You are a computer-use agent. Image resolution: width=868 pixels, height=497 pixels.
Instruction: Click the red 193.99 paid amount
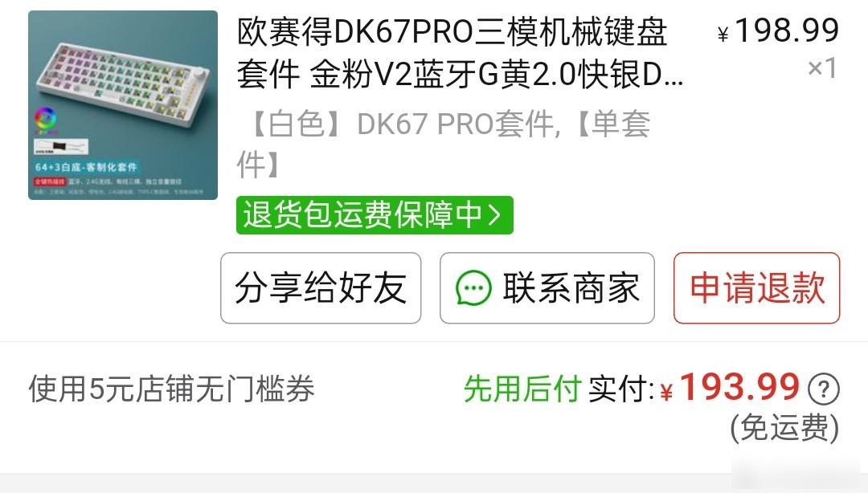click(x=740, y=386)
